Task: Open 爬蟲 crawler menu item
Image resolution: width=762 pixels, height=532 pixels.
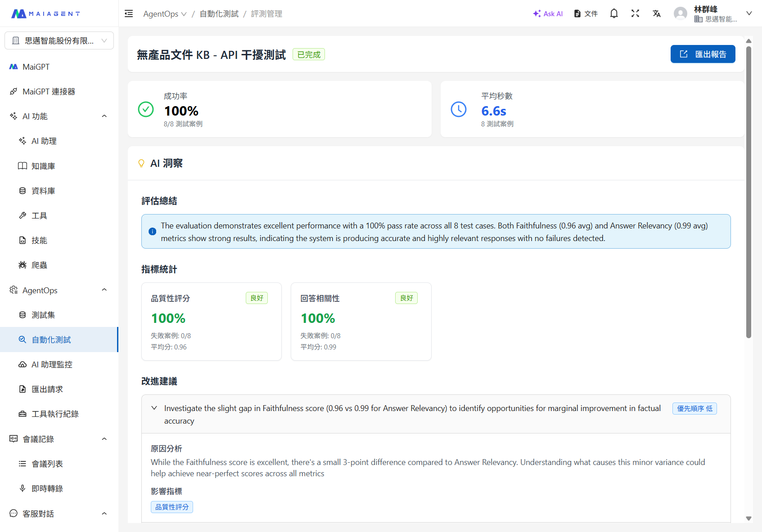Action: [59, 265]
